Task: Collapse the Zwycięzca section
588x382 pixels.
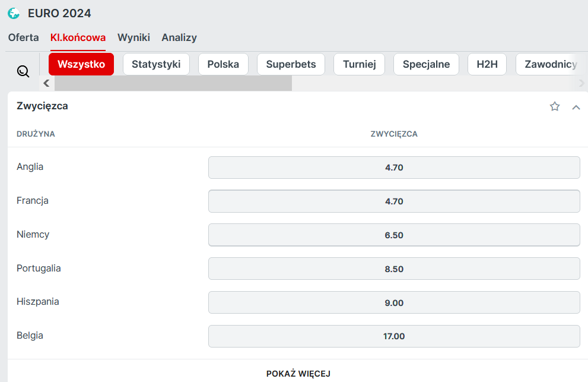Action: 576,107
